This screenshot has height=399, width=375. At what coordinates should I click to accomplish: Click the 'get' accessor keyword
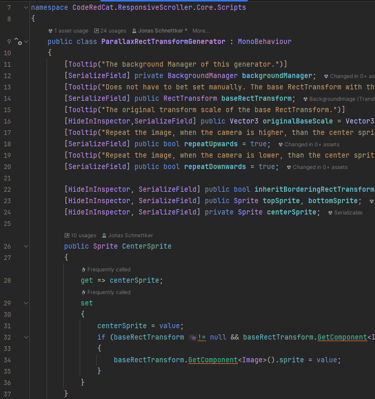point(87,281)
